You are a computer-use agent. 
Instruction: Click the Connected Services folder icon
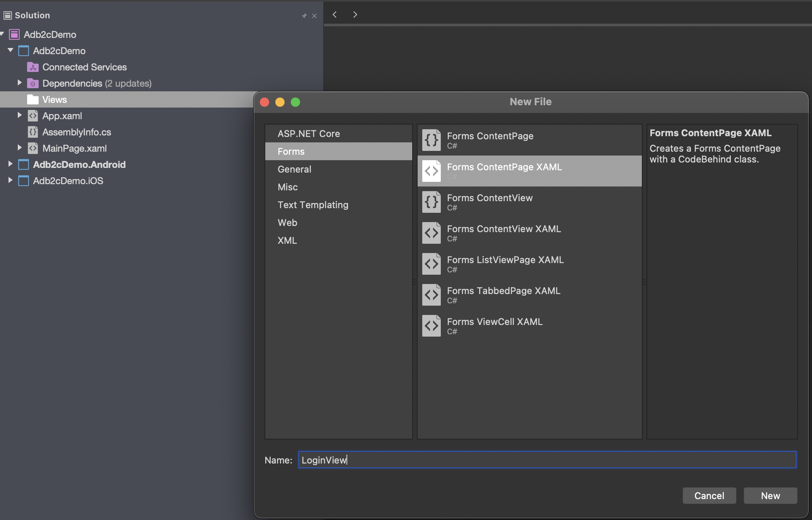pos(33,67)
